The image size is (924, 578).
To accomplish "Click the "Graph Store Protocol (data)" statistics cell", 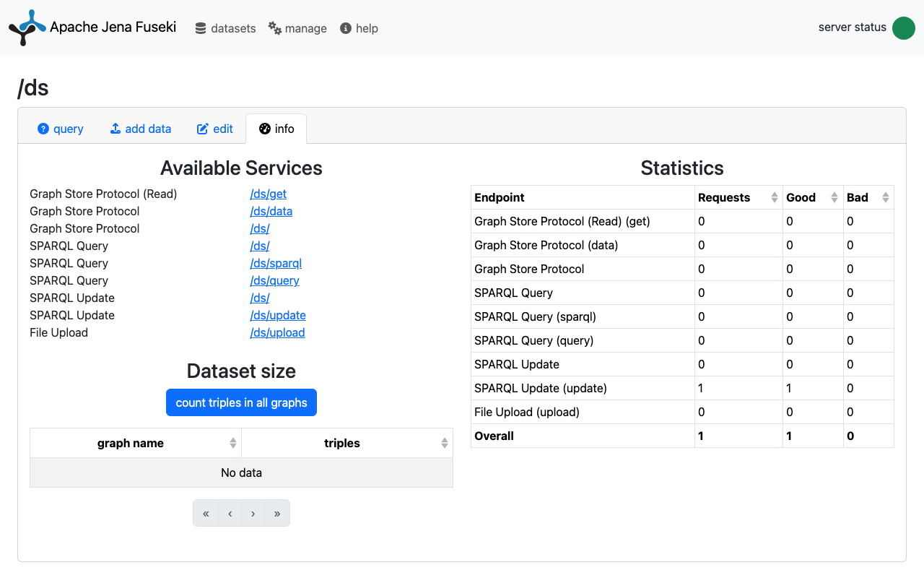I will [x=583, y=245].
